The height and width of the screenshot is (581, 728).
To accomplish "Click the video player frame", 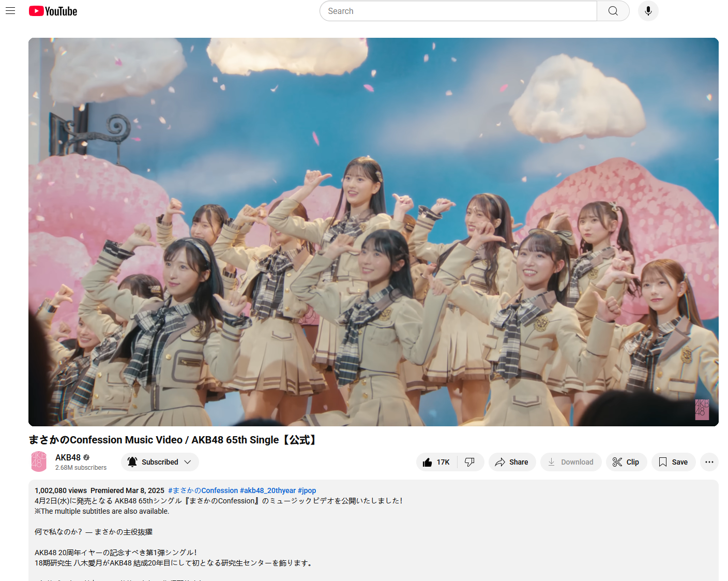I will coord(373,232).
